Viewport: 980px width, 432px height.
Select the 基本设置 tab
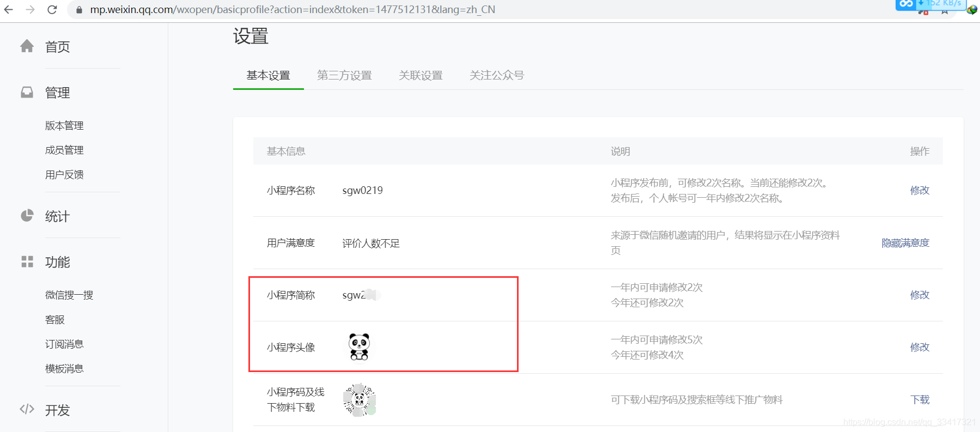click(269, 75)
